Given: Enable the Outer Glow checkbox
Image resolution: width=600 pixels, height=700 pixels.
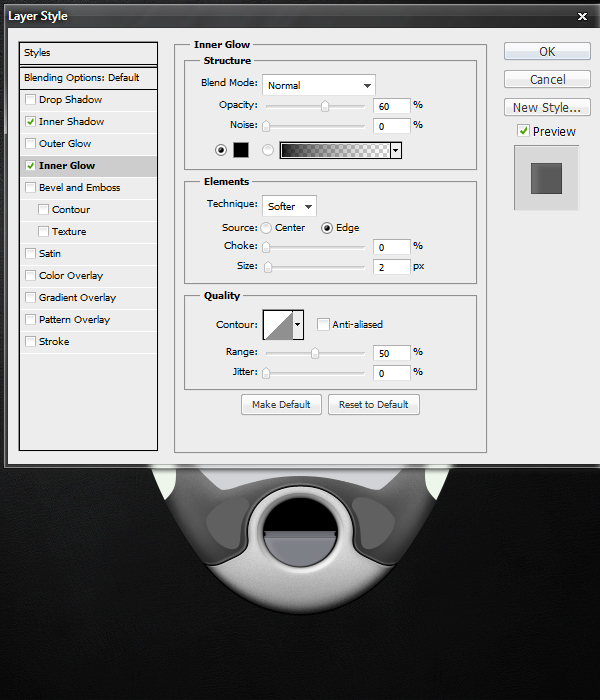Looking at the screenshot, I should pos(30,143).
